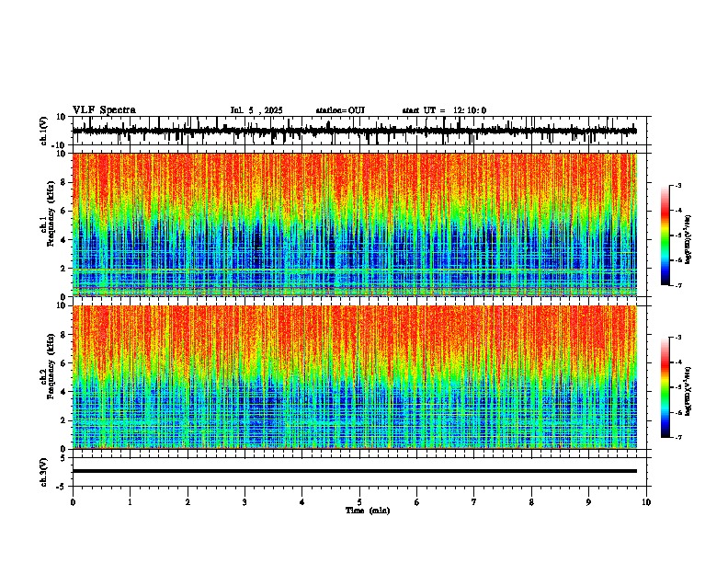Image resolution: width=728 pixels, height=563 pixels.
Task: Click the '6' tick on the ch.1 frequency axis
Action: click(x=64, y=211)
